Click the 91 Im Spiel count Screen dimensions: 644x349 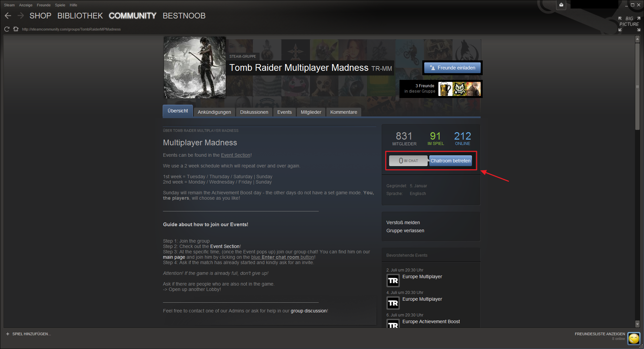click(435, 139)
